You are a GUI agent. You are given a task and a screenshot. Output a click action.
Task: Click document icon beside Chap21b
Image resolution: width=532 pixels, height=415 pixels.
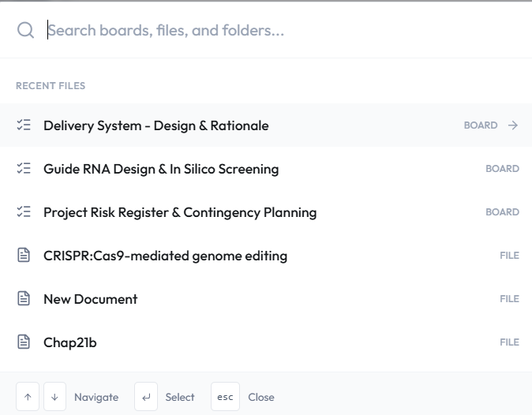24,342
